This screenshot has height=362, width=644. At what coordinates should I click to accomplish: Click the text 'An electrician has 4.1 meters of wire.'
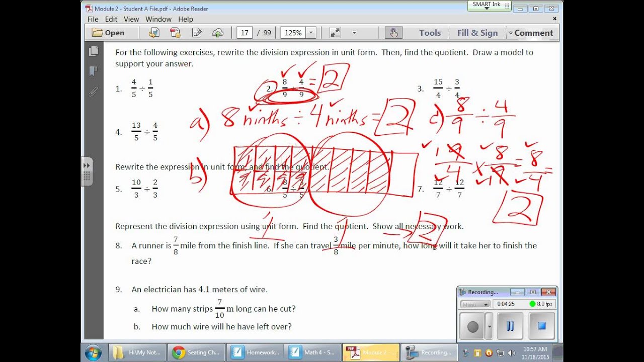click(199, 289)
